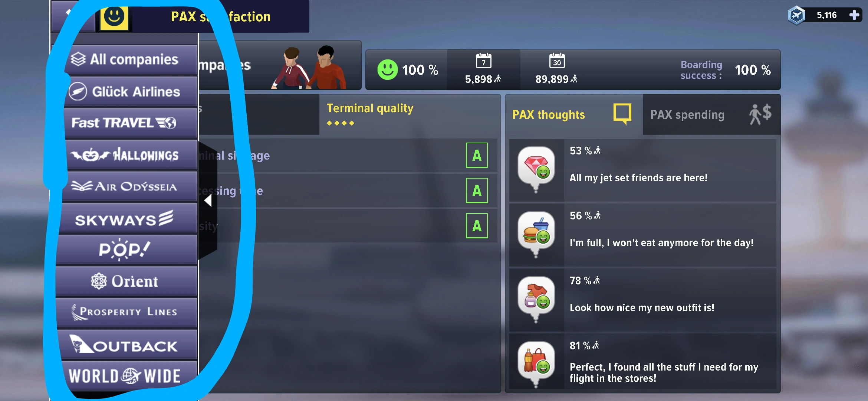
Task: Click the green 100% satisfaction smiley
Action: click(387, 70)
